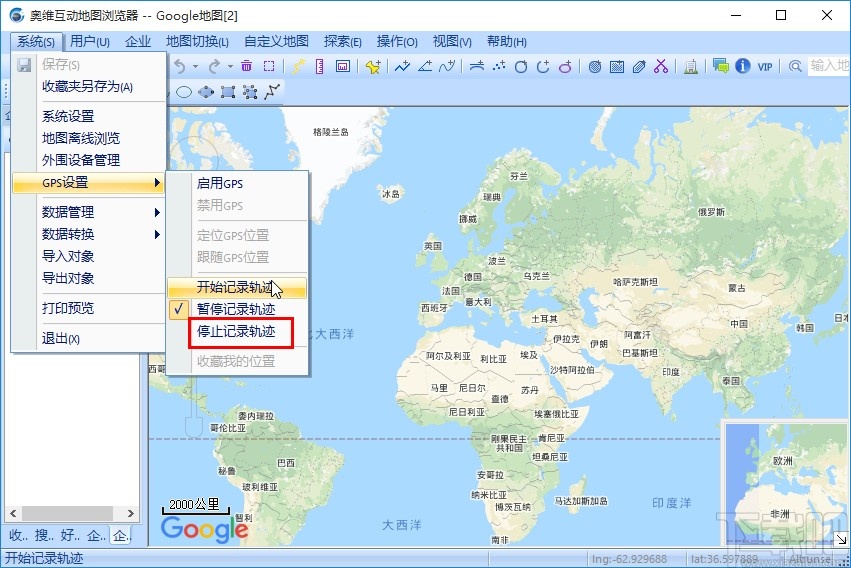Select the purple ruler measure tool
851x568 pixels.
click(x=320, y=66)
